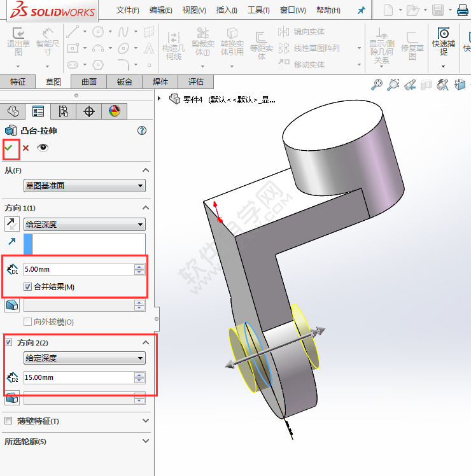Click Quick Snaps (快速捕捉) icon
The height and width of the screenshot is (476, 471).
pyautogui.click(x=444, y=33)
